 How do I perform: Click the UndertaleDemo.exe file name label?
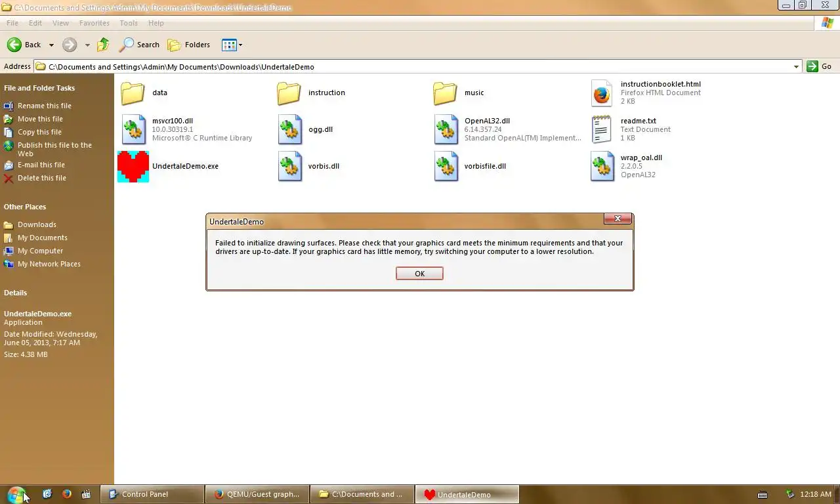point(185,166)
